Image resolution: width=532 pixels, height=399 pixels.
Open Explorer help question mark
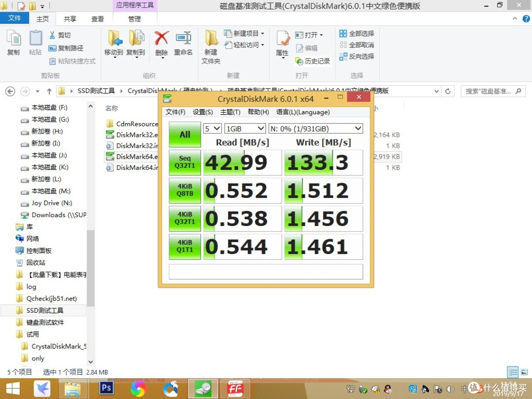[x=526, y=19]
